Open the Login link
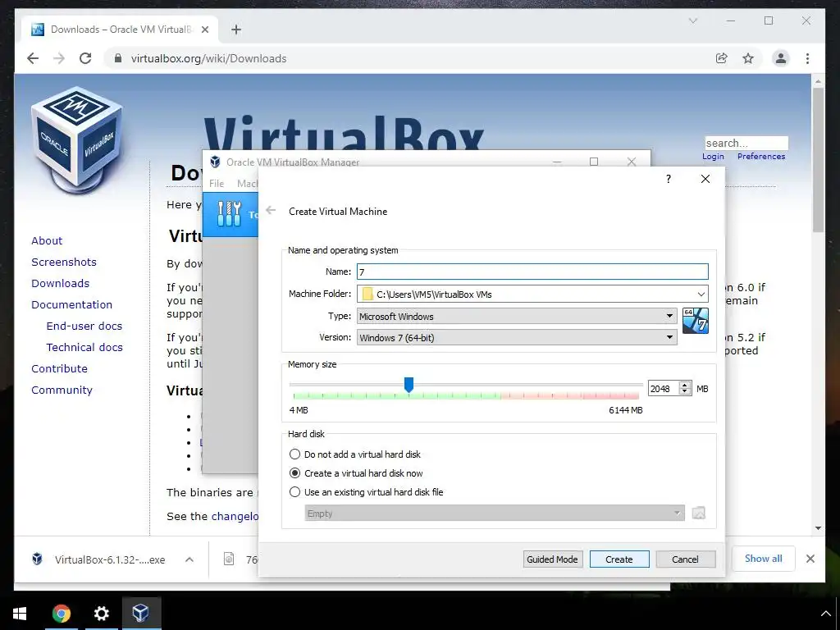 [x=713, y=157]
